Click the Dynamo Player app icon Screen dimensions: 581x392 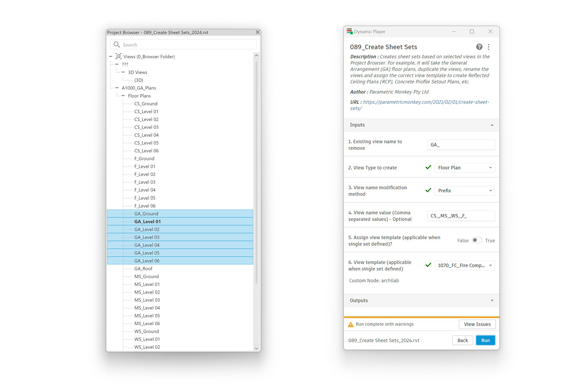pyautogui.click(x=349, y=32)
